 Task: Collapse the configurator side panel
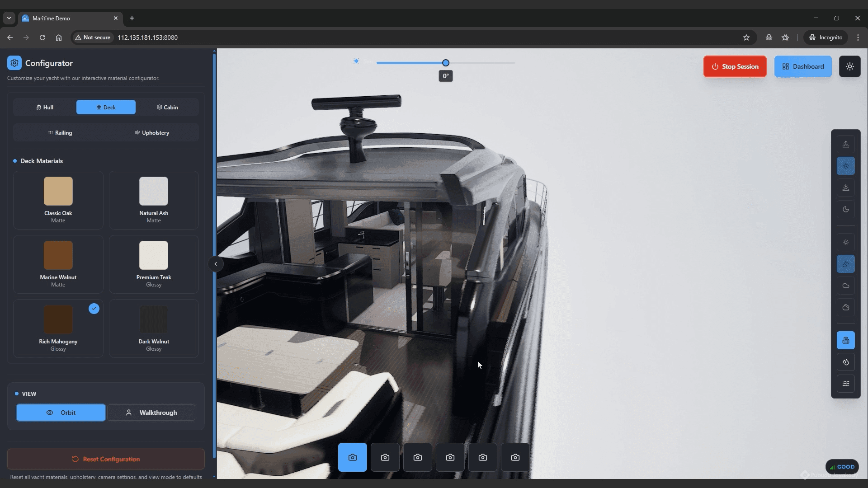click(216, 264)
